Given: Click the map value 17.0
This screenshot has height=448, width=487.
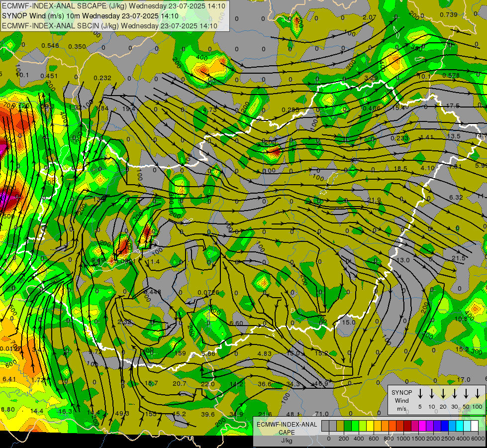Looking at the screenshot, I should [464, 380].
